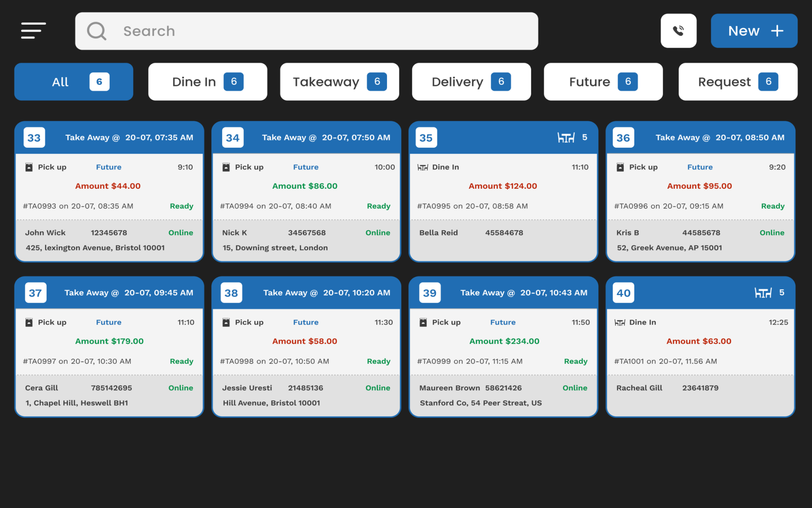Viewport: 812px width, 508px height.
Task: Click the table icon in order 35 header
Action: [566, 137]
